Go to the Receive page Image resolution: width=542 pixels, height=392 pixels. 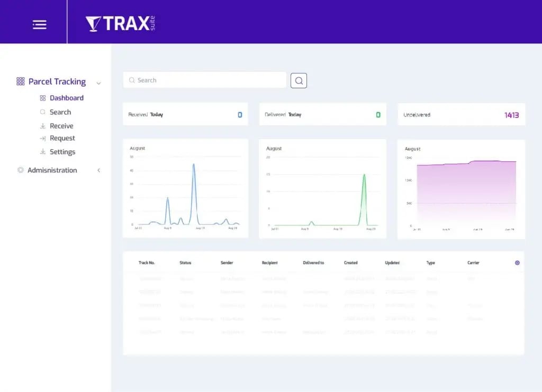(x=61, y=126)
